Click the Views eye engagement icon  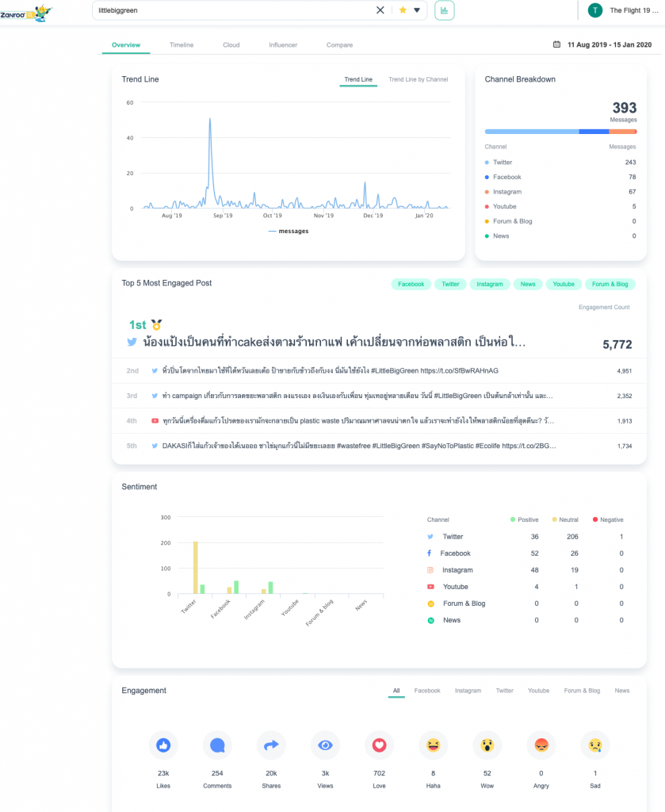(x=325, y=745)
